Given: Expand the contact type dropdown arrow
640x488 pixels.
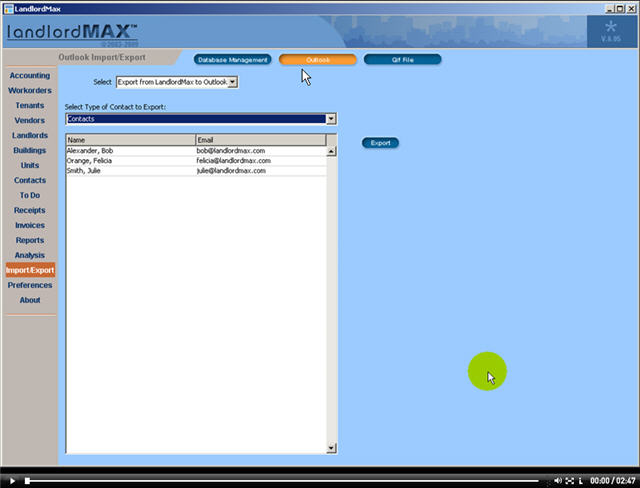Looking at the screenshot, I should click(331, 119).
